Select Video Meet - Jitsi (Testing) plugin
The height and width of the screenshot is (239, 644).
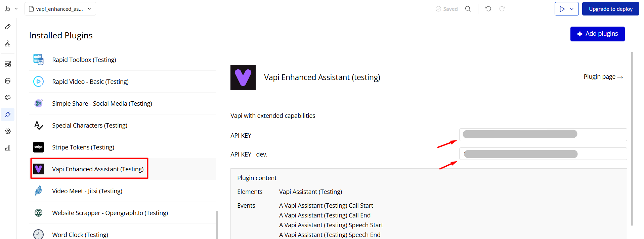point(87,191)
